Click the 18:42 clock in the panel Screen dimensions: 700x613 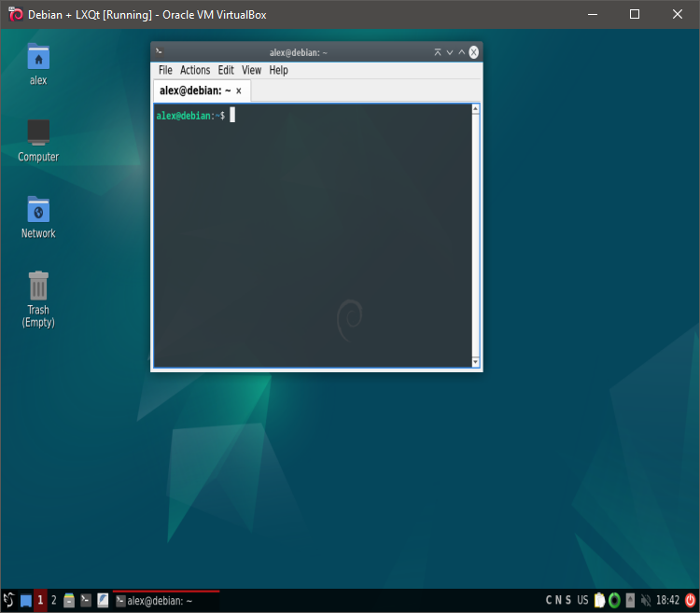[667, 600]
